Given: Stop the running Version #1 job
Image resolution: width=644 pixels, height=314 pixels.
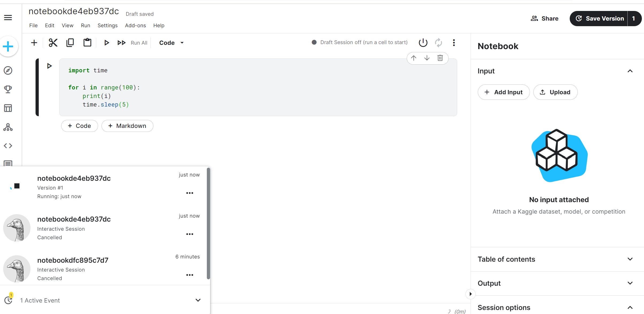Looking at the screenshot, I should tap(17, 186).
